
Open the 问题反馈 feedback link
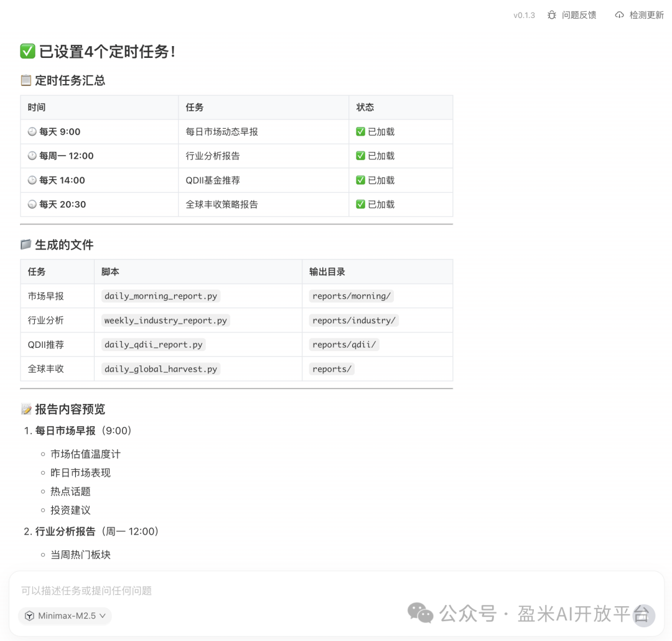(579, 15)
